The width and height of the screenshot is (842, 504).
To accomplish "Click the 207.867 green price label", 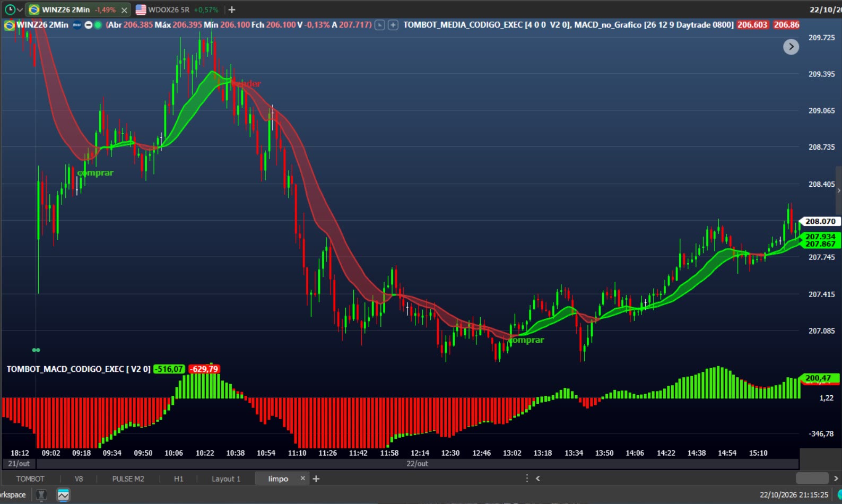I will [820, 244].
